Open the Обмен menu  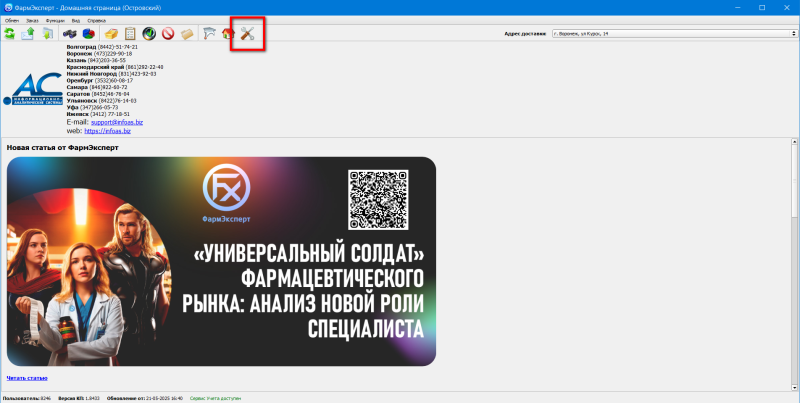click(x=12, y=20)
